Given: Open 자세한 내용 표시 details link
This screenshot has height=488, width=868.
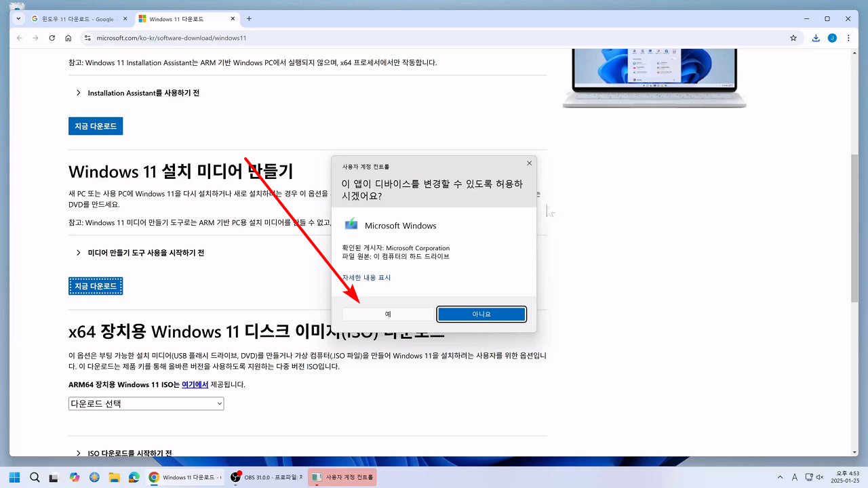Looking at the screenshot, I should tap(366, 277).
